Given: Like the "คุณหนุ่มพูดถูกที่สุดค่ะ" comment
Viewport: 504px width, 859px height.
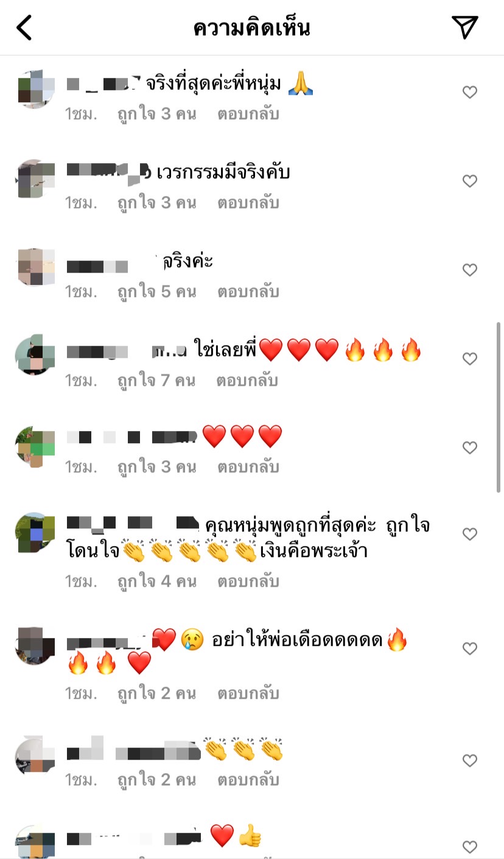Looking at the screenshot, I should 470,535.
